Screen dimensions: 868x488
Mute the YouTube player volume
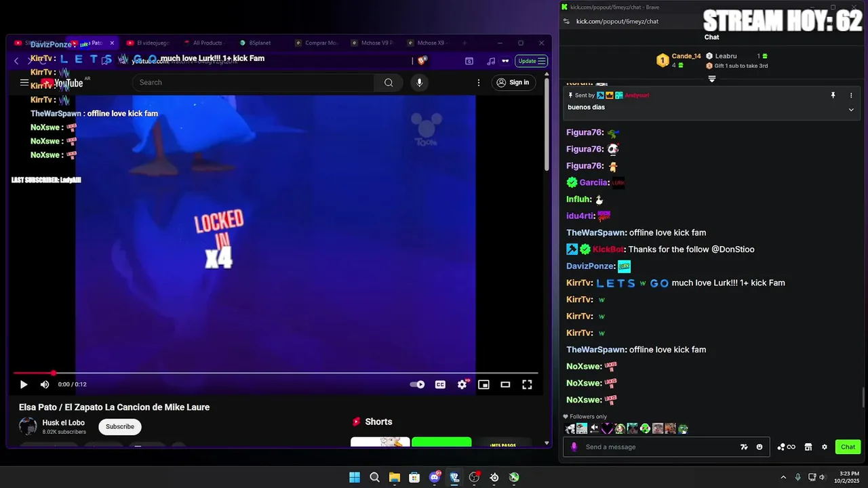[45, 384]
